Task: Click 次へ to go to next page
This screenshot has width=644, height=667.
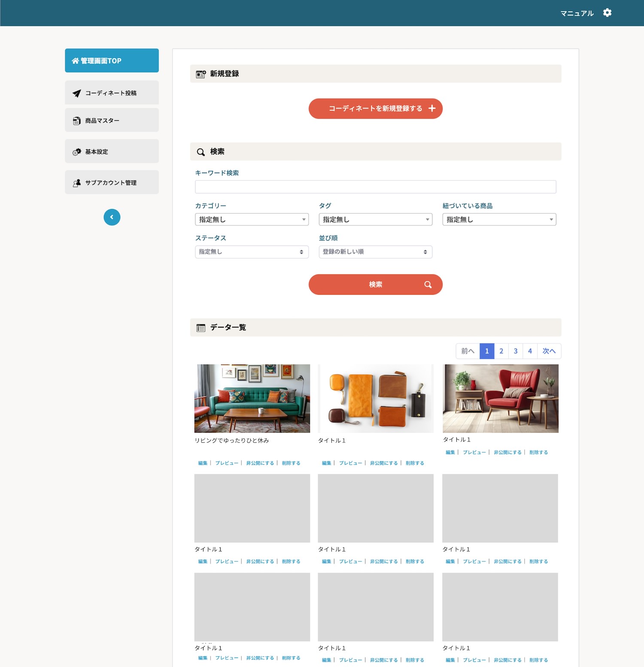Action: pyautogui.click(x=549, y=351)
